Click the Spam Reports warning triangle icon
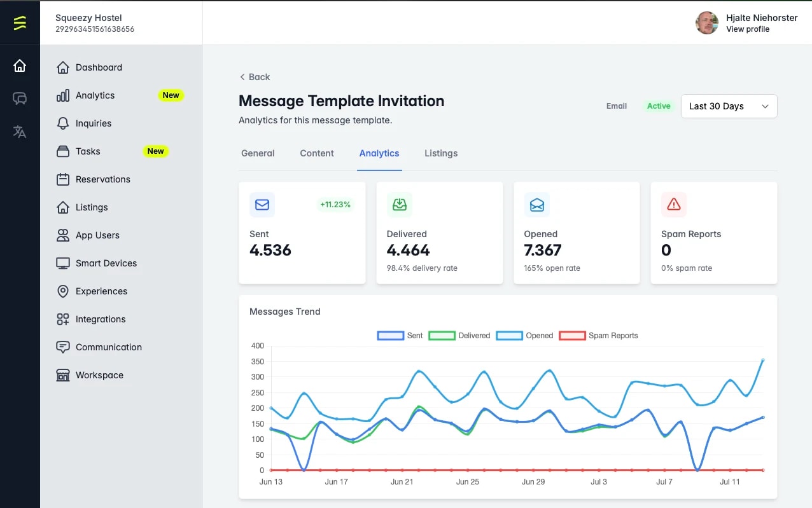 pyautogui.click(x=674, y=205)
